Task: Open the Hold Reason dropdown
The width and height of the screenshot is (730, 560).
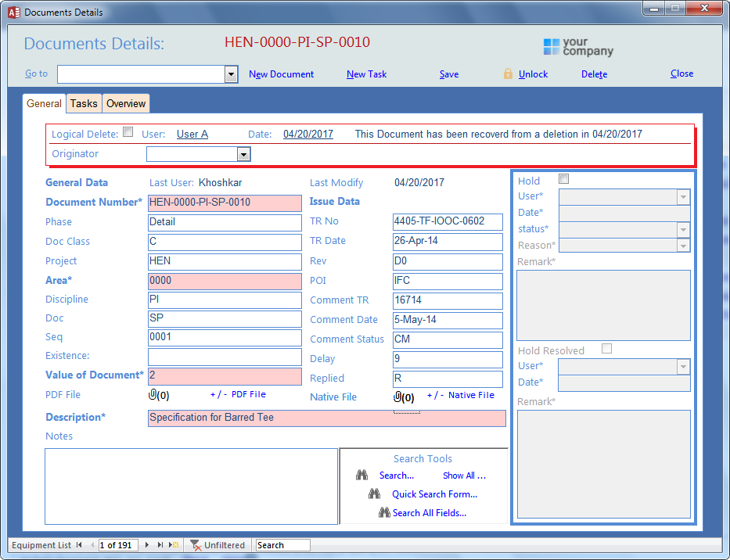Action: 683,246
